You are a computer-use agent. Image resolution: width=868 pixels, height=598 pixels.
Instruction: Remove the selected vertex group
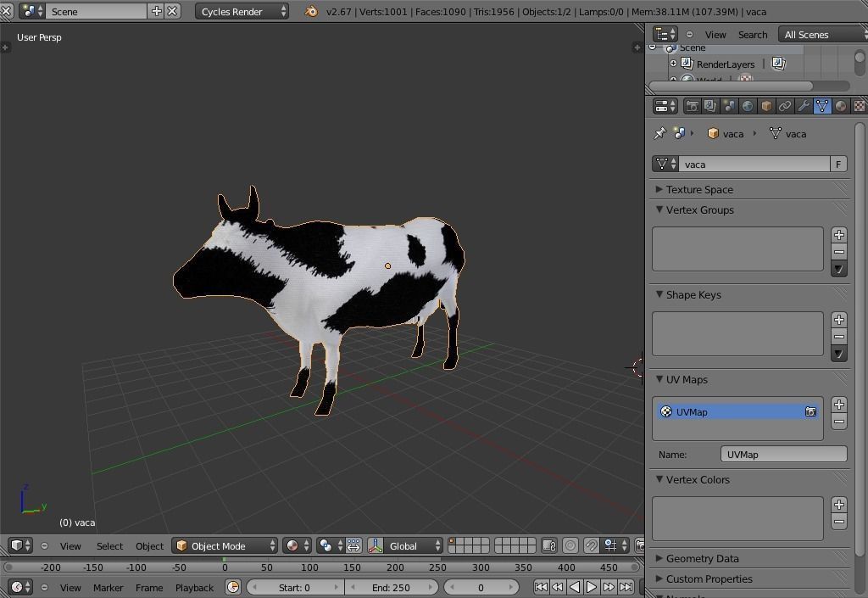pos(839,252)
